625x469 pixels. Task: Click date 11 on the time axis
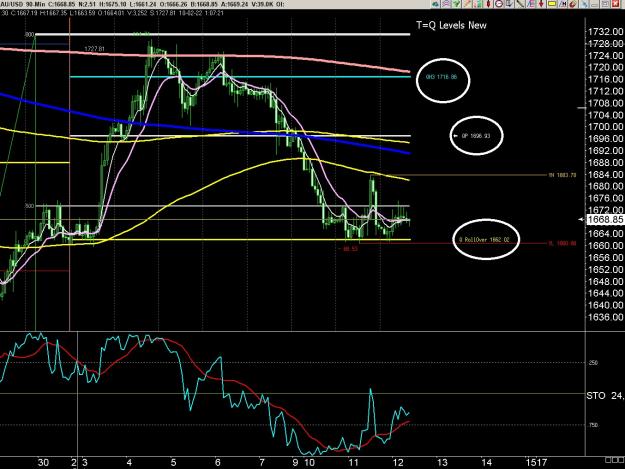coord(353,463)
